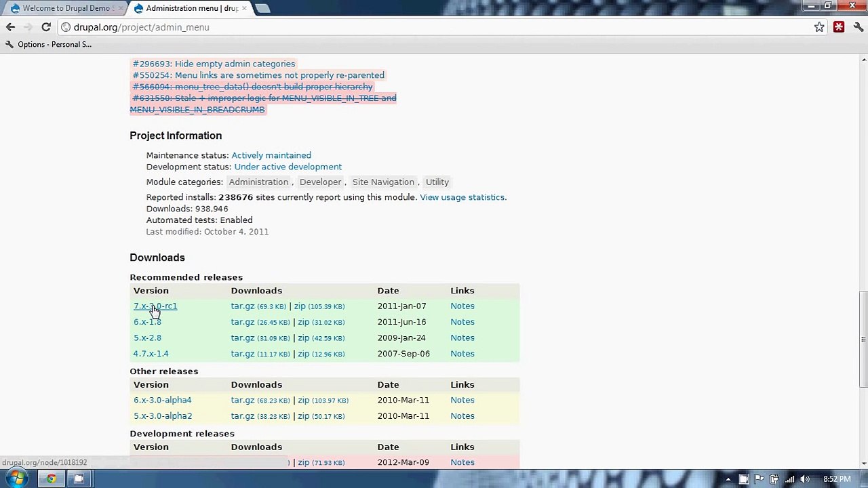View Notes for the 6.x-3.0-alpha4 release

(462, 400)
